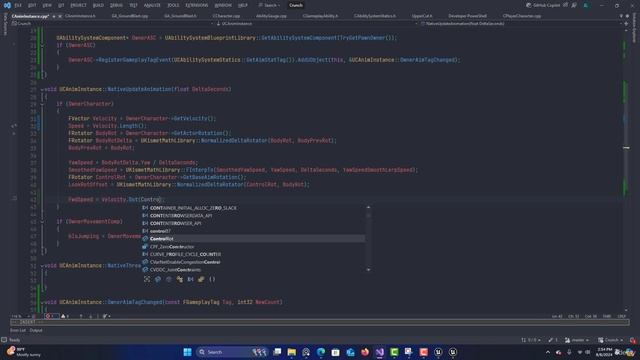Switch to Visual Studio taskbar icon
This screenshot has width=640, height=360.
(380, 352)
